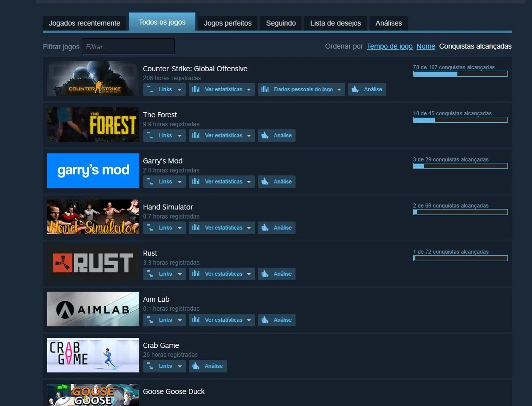Expand Aim Lab Ver estatísticas dropdown arrow
The image size is (532, 406).
pyautogui.click(x=249, y=320)
